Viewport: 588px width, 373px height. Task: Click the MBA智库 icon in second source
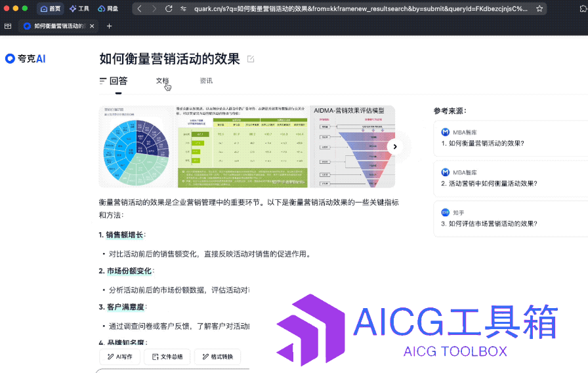pyautogui.click(x=445, y=172)
